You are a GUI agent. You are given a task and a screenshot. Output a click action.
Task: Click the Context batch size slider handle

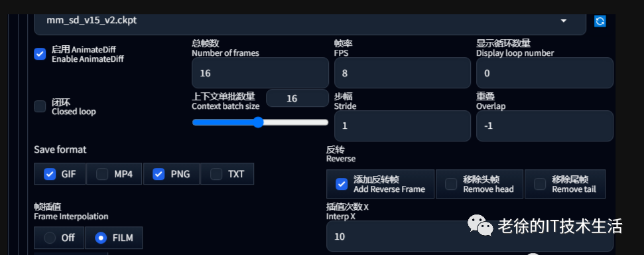tap(258, 122)
